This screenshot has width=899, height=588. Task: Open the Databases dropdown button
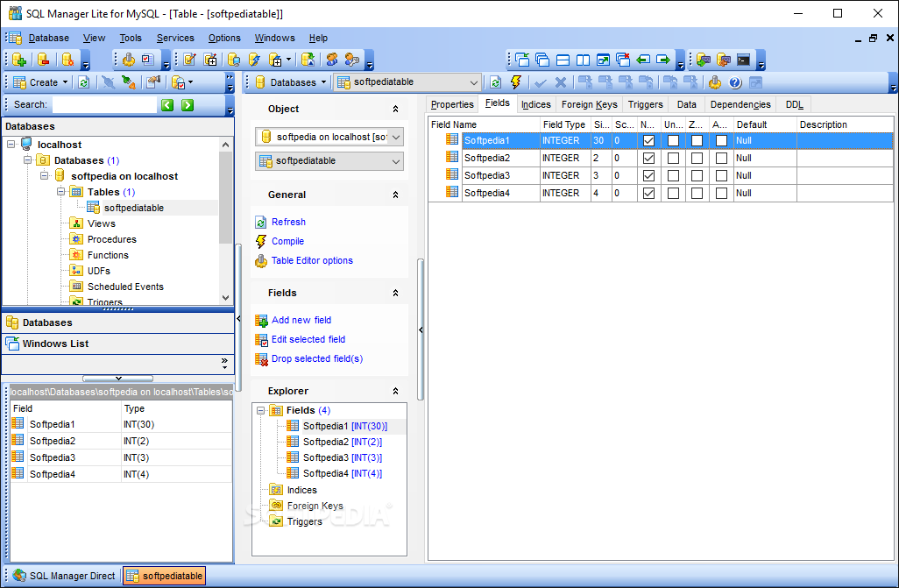point(291,82)
